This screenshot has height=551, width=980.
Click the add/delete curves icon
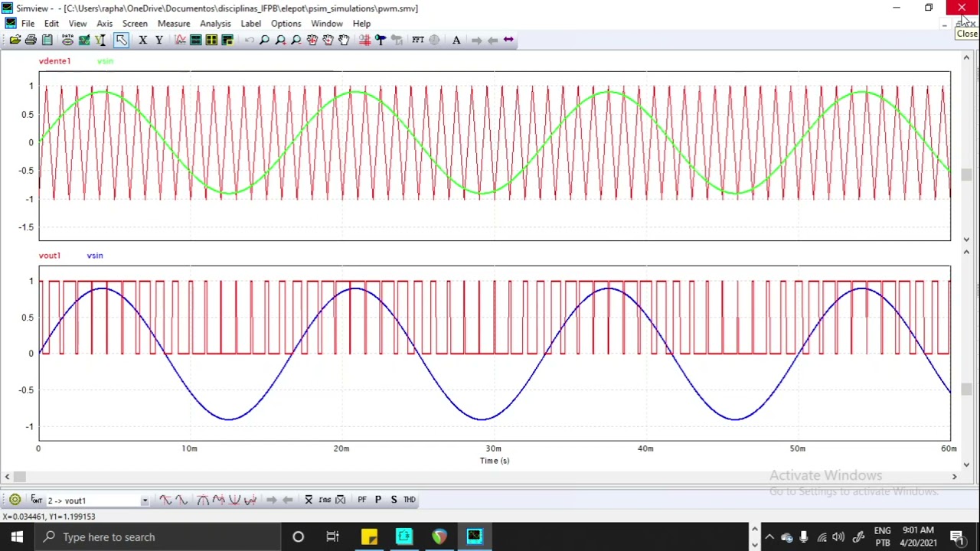(180, 40)
